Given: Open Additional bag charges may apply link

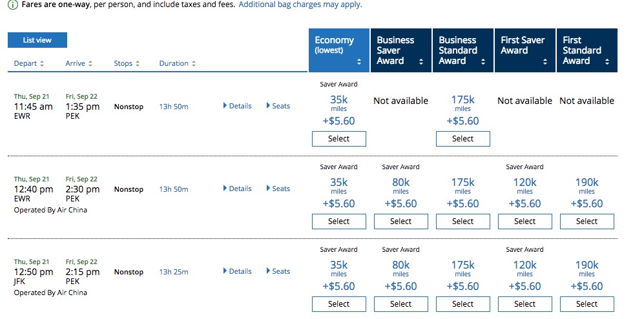Looking at the screenshot, I should tap(300, 5).
